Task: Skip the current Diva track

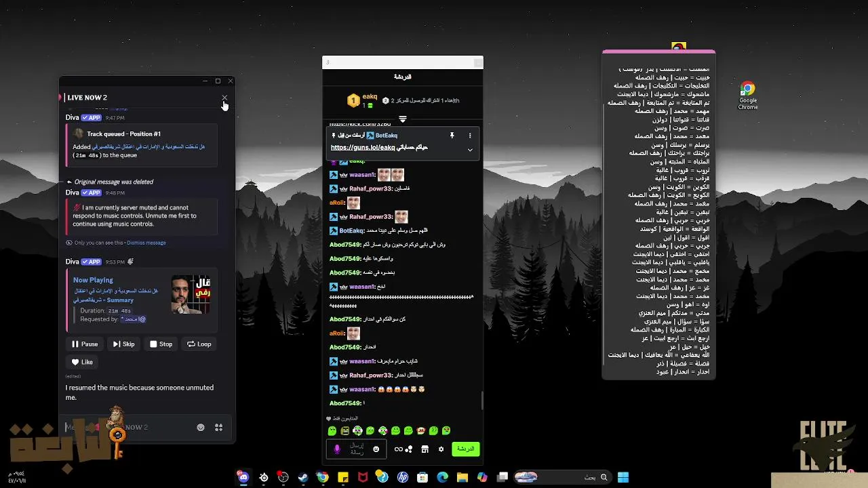Action: point(123,344)
